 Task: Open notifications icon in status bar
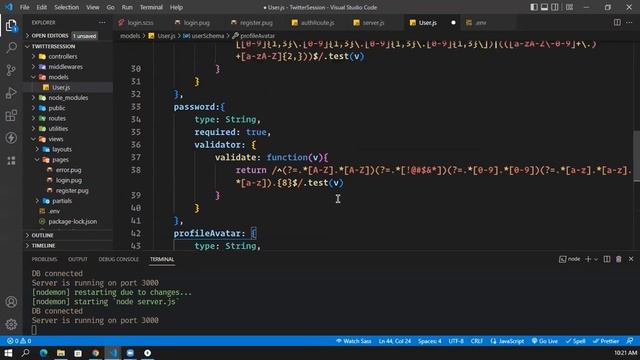630,341
